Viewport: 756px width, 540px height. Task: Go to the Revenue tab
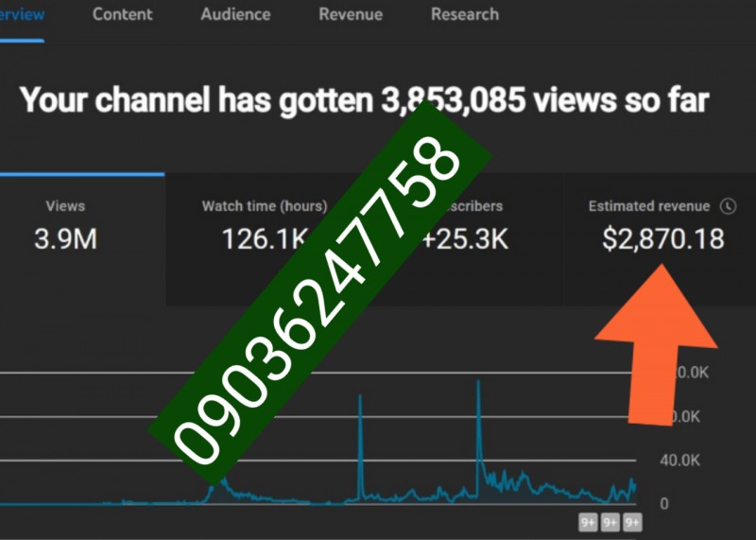point(351,14)
